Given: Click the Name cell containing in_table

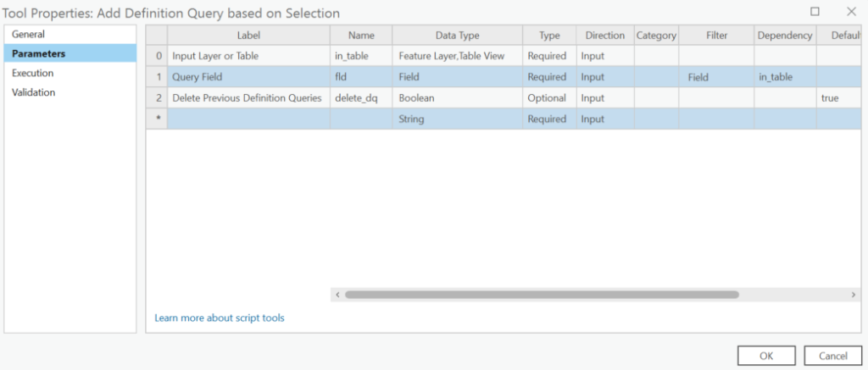Looking at the screenshot, I should [x=361, y=56].
